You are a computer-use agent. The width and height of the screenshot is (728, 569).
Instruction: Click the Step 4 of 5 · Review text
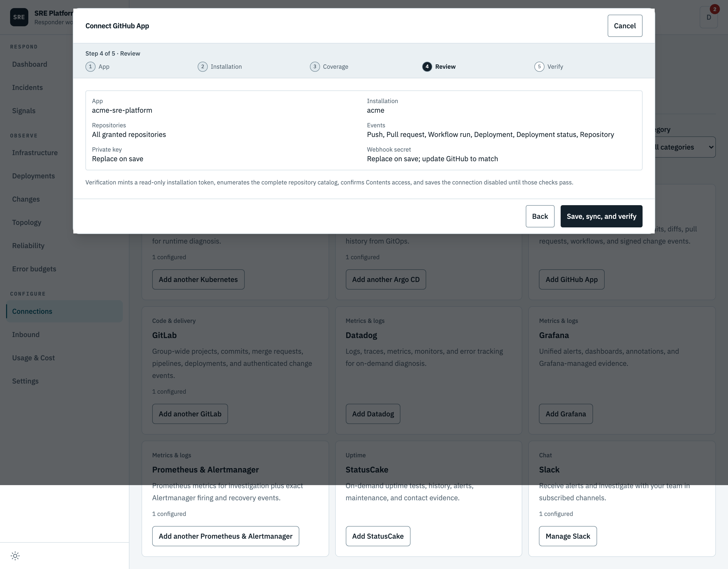(113, 54)
